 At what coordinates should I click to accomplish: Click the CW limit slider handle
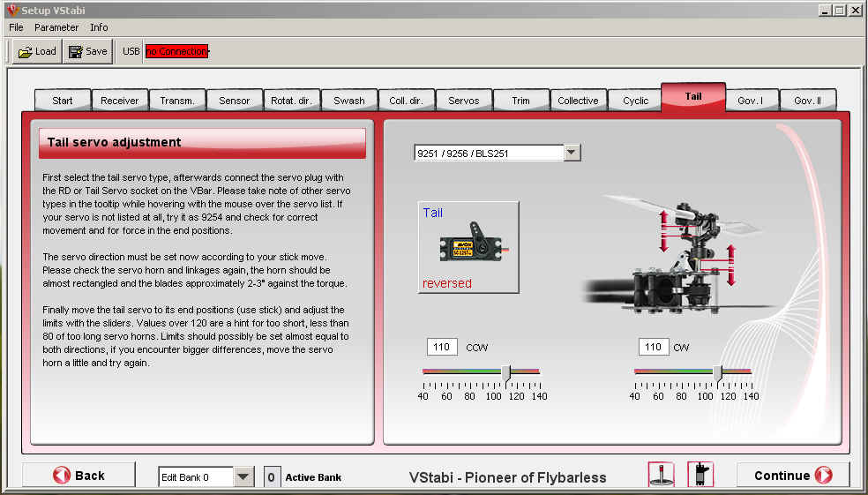click(x=717, y=374)
